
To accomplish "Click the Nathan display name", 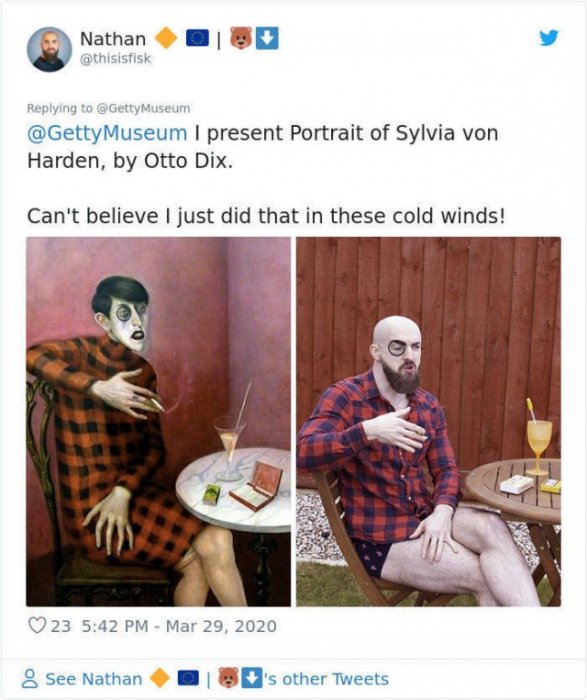I will coord(113,39).
